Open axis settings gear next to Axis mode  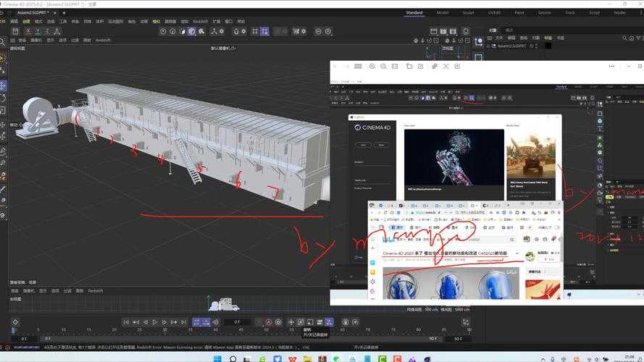(222, 31)
